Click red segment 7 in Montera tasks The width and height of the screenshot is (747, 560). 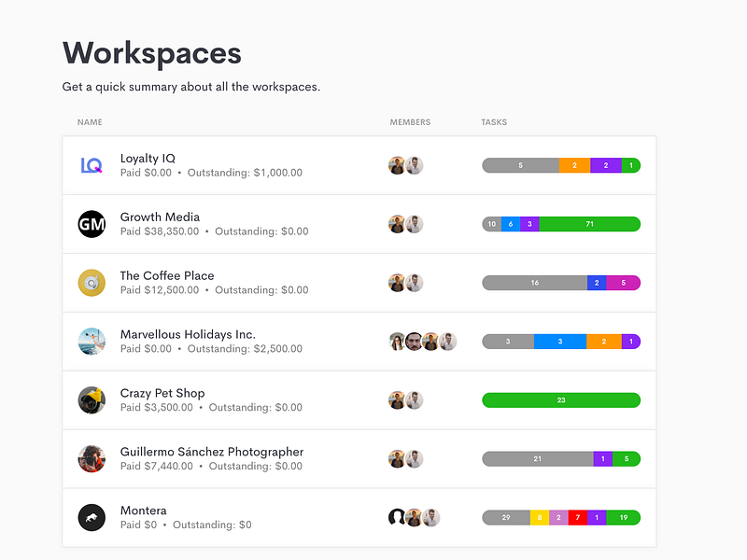click(578, 518)
